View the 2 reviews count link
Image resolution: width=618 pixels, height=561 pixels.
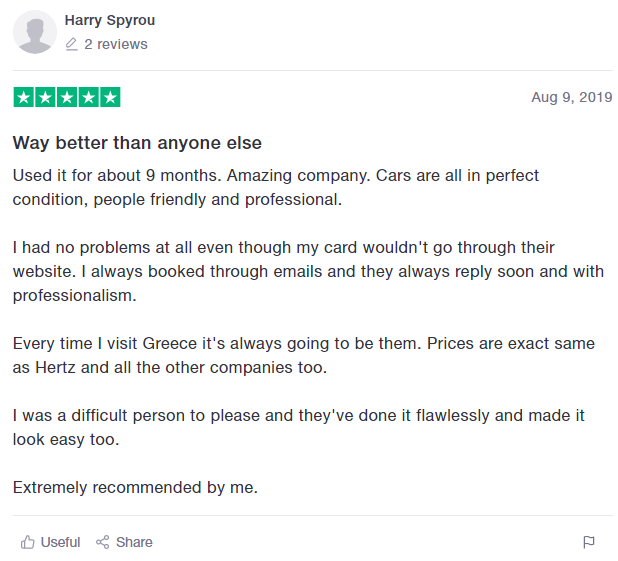tap(115, 44)
